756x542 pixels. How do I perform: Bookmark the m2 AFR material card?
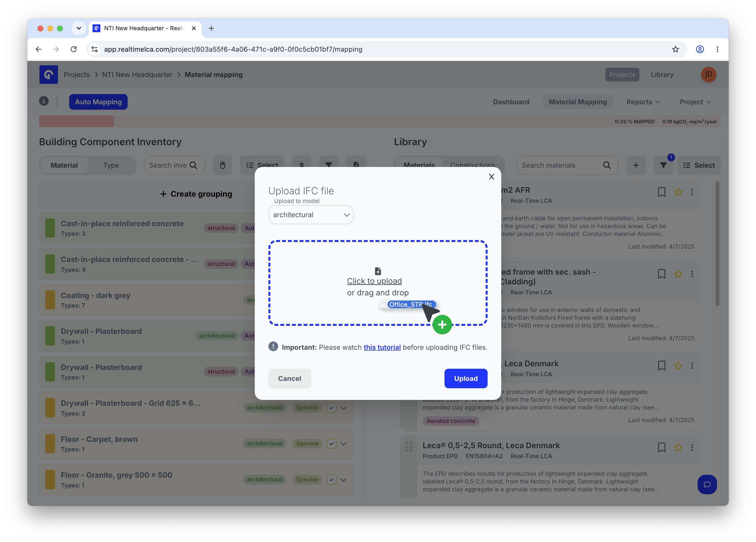point(662,192)
